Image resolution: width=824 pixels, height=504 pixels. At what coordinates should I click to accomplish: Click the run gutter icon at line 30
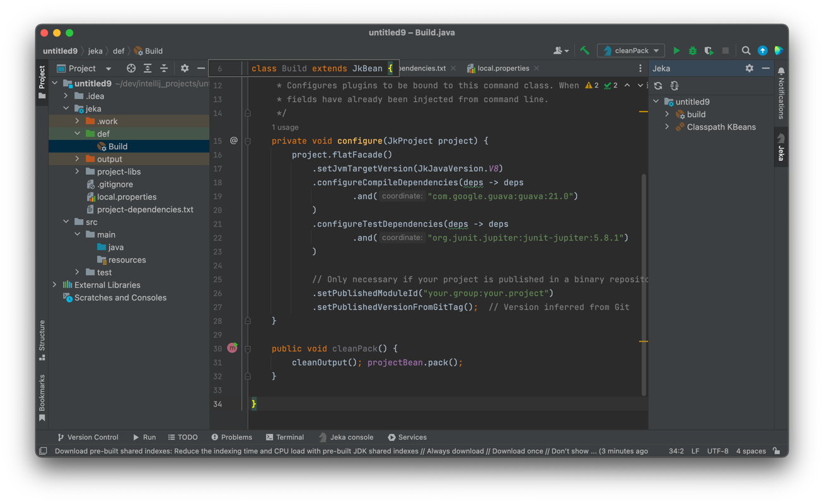(233, 348)
